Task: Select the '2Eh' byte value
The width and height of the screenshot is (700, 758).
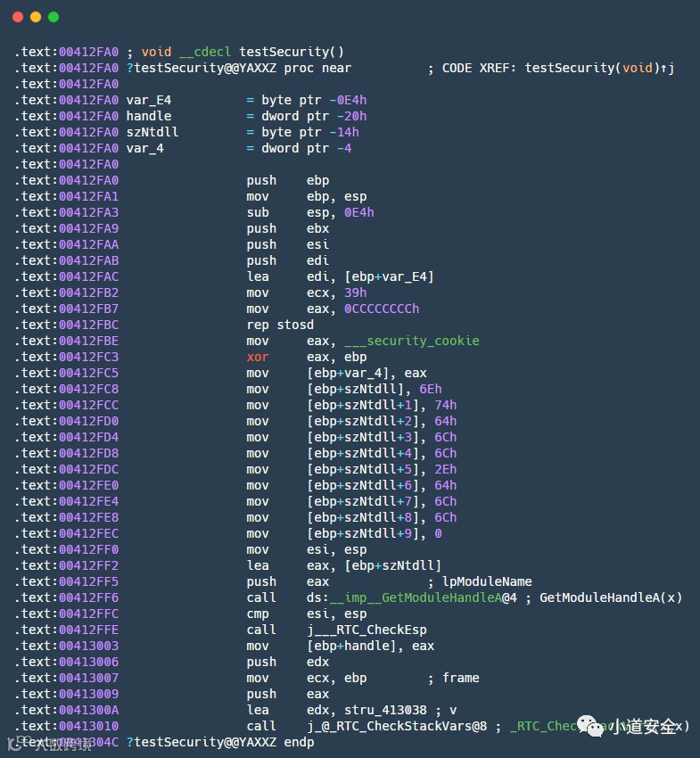Action: (445, 469)
